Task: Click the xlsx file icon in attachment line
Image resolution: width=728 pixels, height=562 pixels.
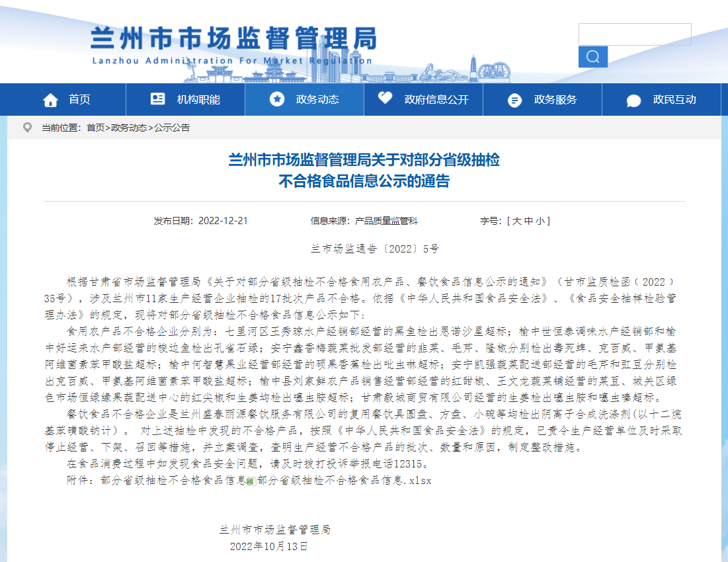Action: coord(251,481)
